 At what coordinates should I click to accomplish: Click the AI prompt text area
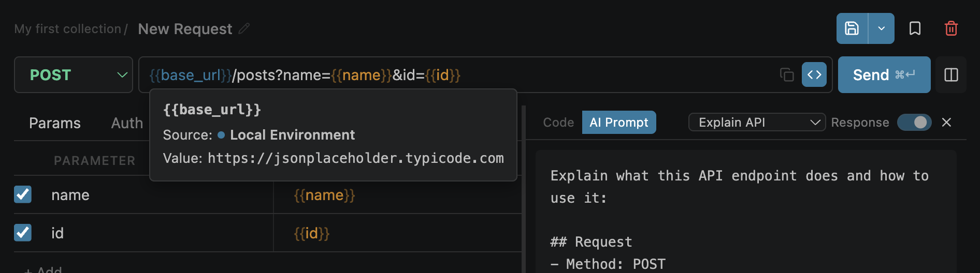tap(746, 212)
